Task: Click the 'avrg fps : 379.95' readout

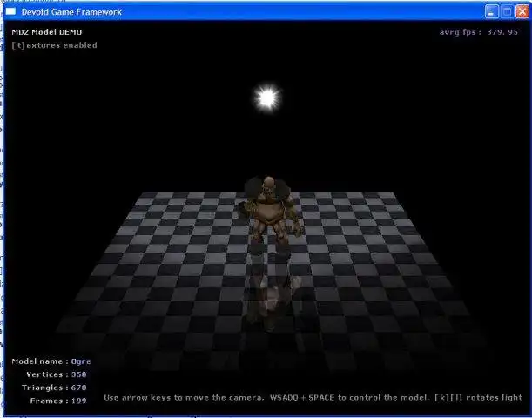Action: click(x=479, y=32)
